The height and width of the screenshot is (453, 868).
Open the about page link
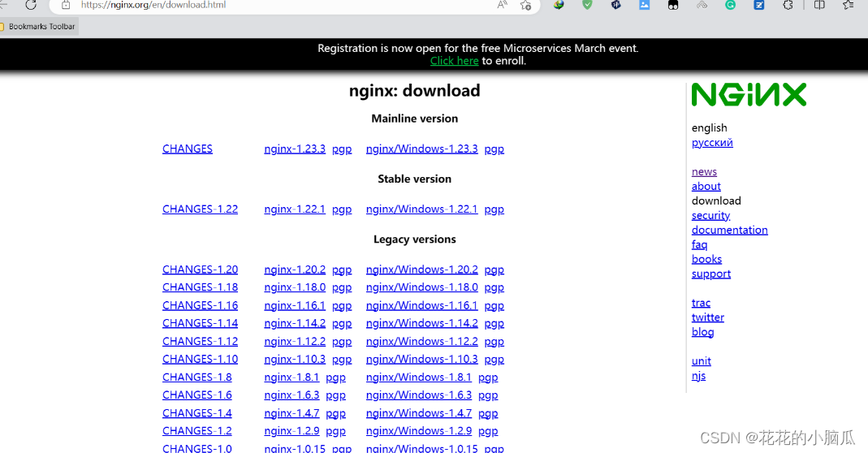click(x=706, y=186)
